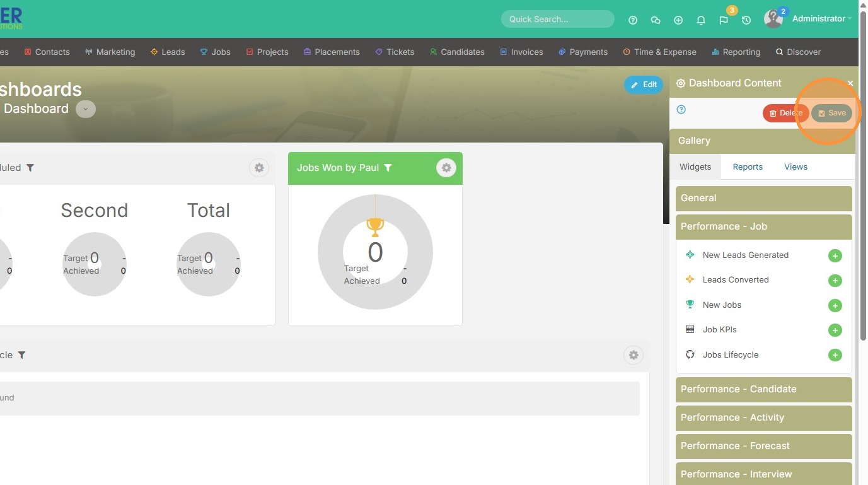Open the flag icon with badge 3

point(724,20)
